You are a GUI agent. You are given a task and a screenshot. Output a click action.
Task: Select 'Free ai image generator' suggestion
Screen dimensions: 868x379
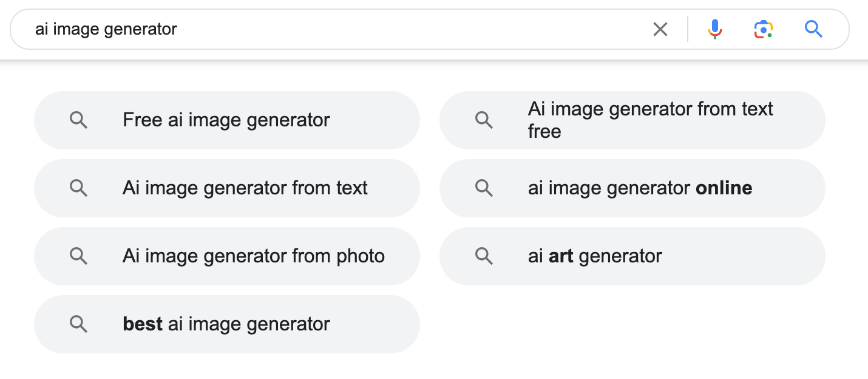pyautogui.click(x=226, y=120)
